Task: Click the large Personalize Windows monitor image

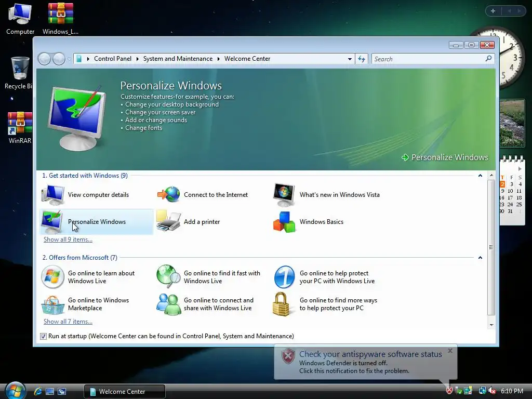Action: [x=77, y=117]
